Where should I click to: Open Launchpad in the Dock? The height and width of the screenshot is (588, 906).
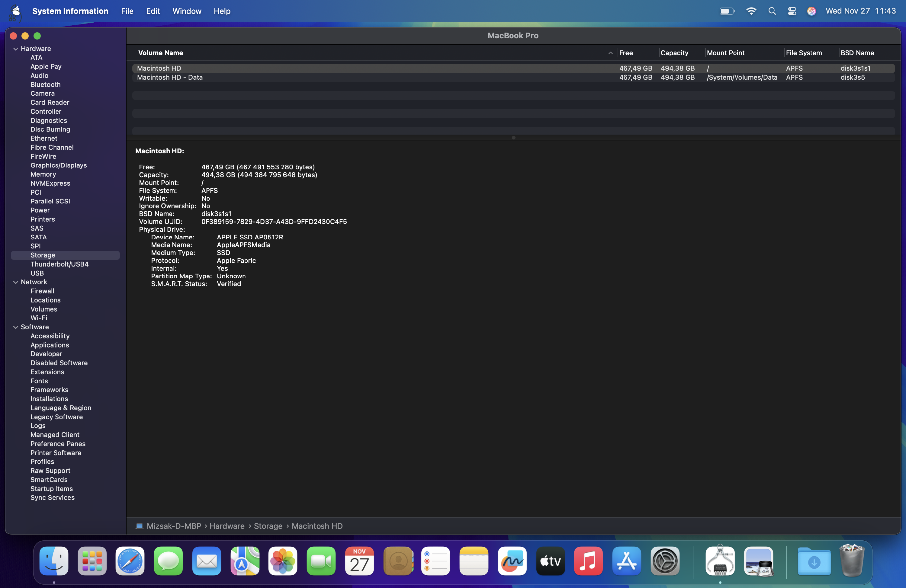[92, 561]
